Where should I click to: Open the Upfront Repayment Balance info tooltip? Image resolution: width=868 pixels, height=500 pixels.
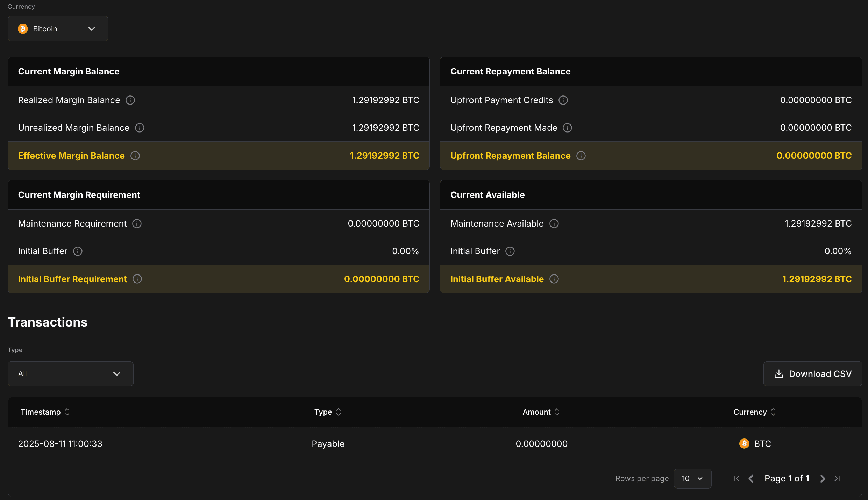pyautogui.click(x=581, y=156)
